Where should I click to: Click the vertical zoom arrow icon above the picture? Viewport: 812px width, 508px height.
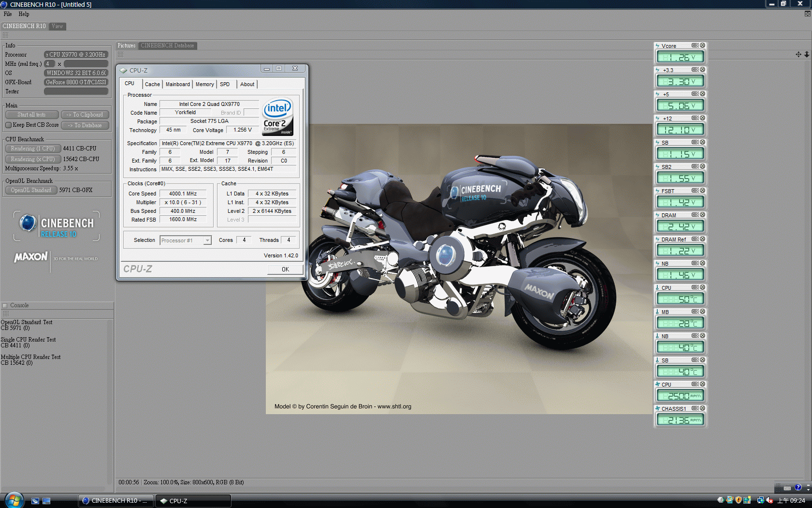(x=807, y=54)
